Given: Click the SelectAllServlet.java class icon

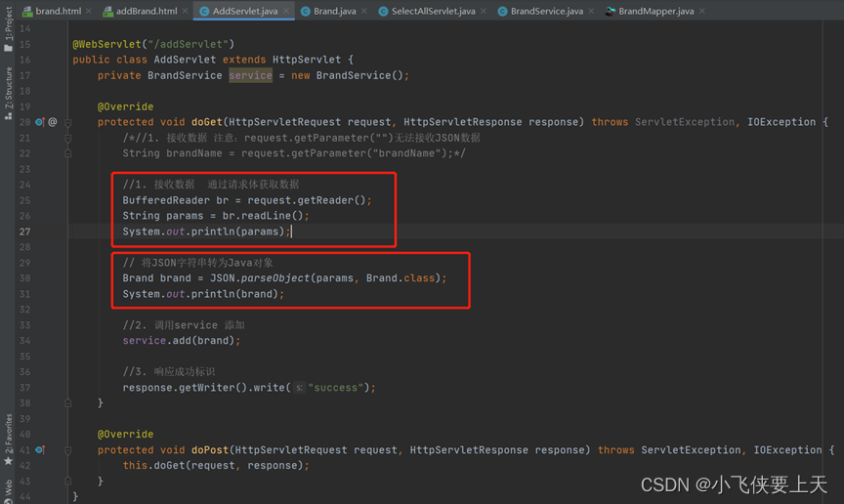Looking at the screenshot, I should (383, 11).
